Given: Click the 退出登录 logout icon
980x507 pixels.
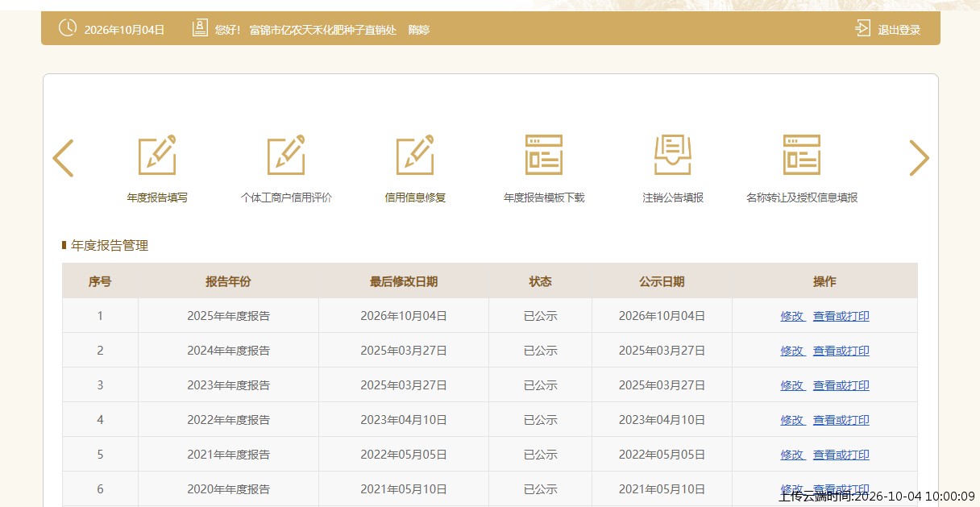Looking at the screenshot, I should [862, 28].
